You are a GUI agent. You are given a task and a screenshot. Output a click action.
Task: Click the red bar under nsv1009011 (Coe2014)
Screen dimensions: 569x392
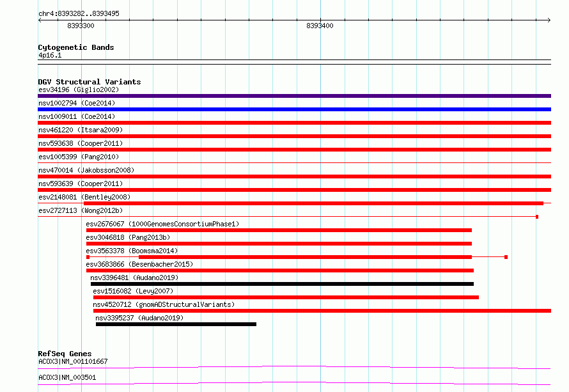tap(294, 123)
